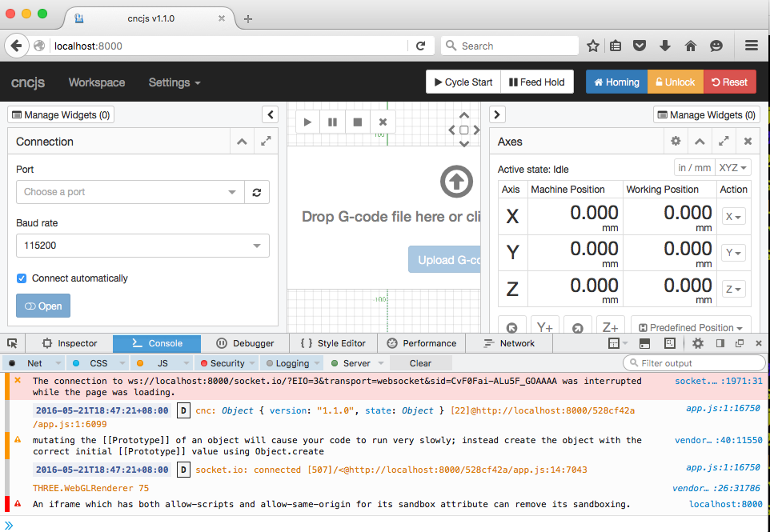This screenshot has height=532, width=770.
Task: Reload the page with the refresh icon
Action: click(421, 46)
